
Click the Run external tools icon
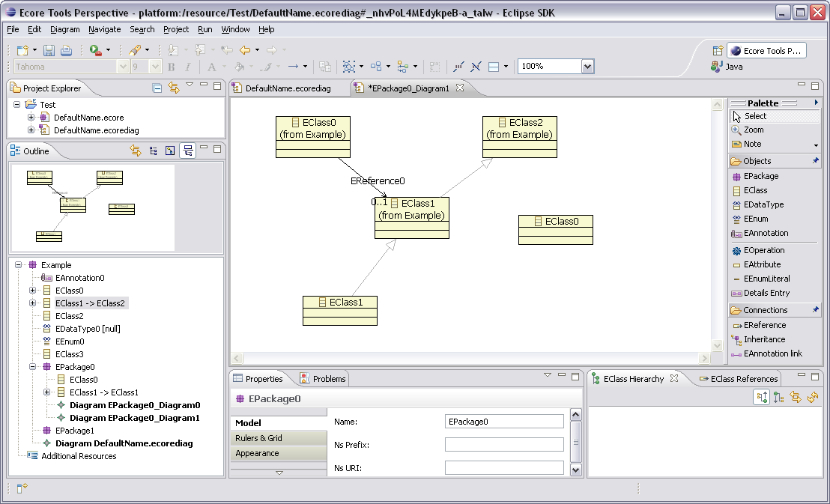[96, 50]
